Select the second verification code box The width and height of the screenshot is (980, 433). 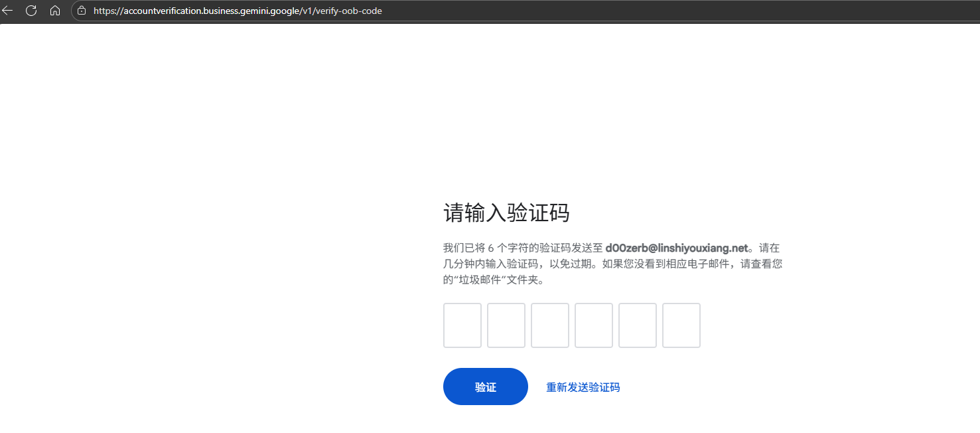tap(506, 325)
